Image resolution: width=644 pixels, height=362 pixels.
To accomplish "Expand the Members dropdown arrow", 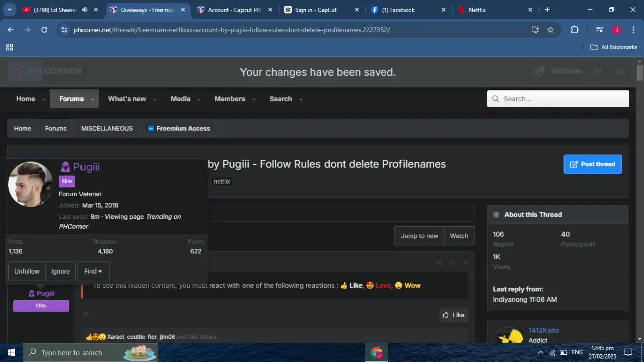I will click(254, 99).
